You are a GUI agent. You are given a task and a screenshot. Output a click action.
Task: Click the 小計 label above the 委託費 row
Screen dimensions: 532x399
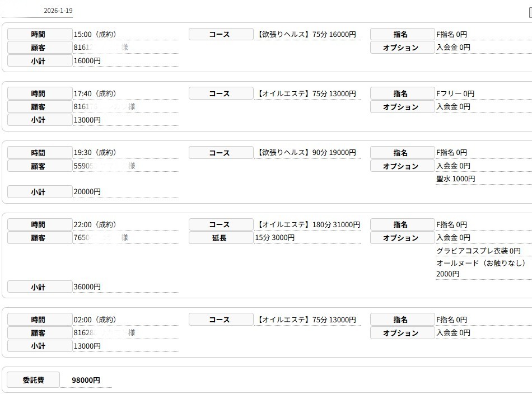click(x=39, y=346)
